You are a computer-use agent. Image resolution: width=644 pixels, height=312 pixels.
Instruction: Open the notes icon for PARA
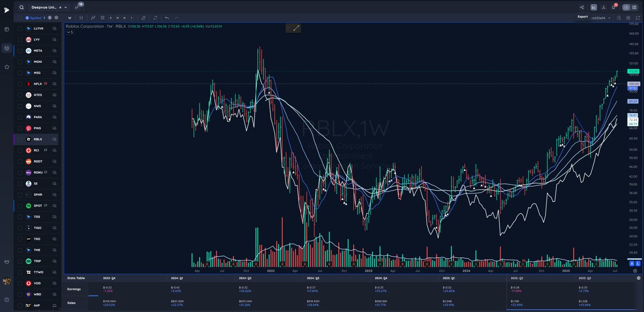[54, 117]
